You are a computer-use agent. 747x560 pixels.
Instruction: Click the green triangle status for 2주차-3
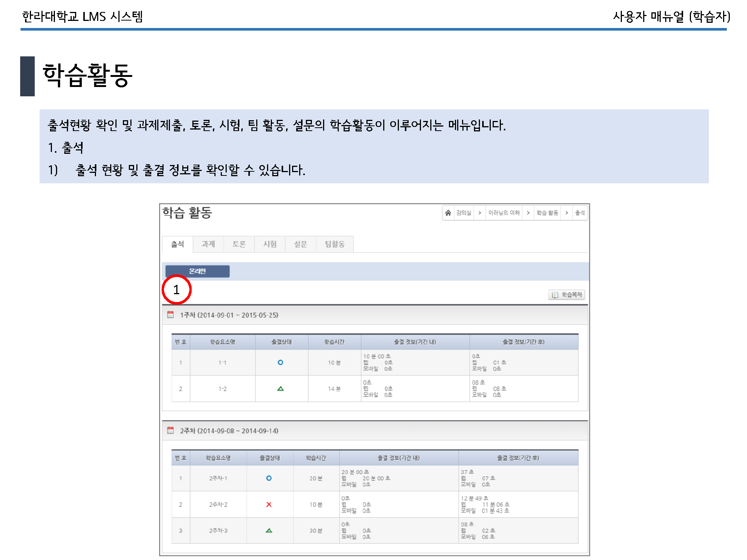pyautogui.click(x=269, y=531)
